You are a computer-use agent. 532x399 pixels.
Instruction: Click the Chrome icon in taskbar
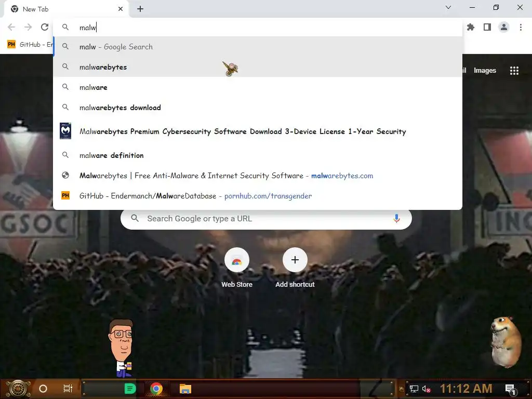pos(156,389)
